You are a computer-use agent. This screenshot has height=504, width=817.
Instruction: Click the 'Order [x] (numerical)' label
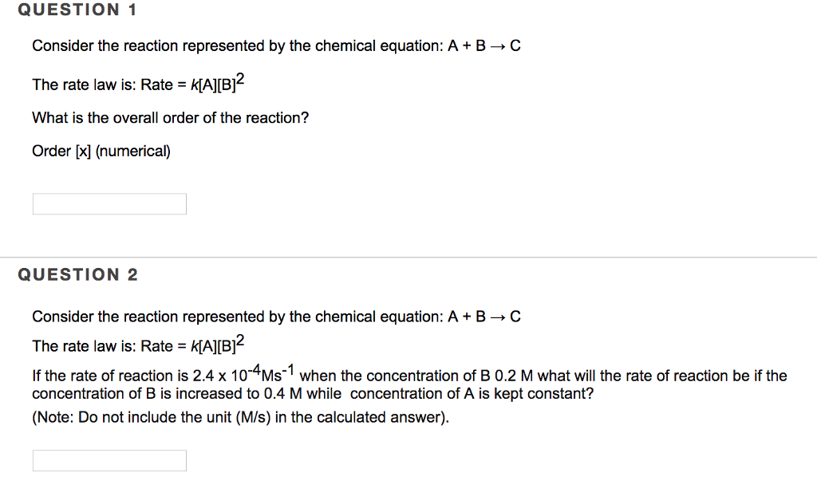click(x=101, y=151)
